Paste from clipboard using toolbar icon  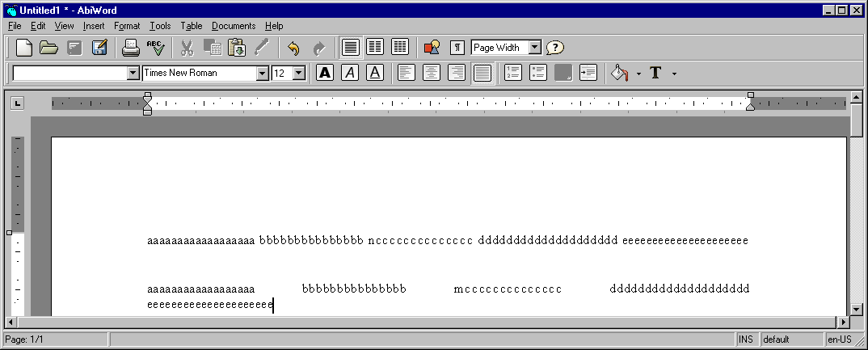coord(236,48)
